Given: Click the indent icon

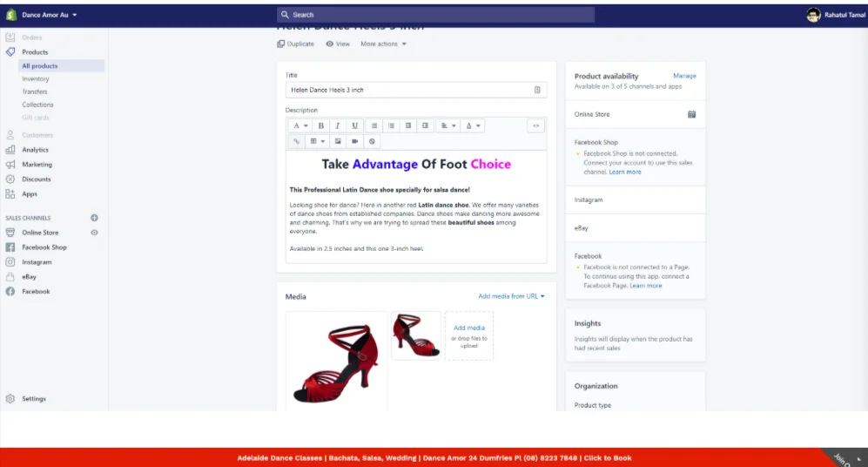Looking at the screenshot, I should point(425,125).
